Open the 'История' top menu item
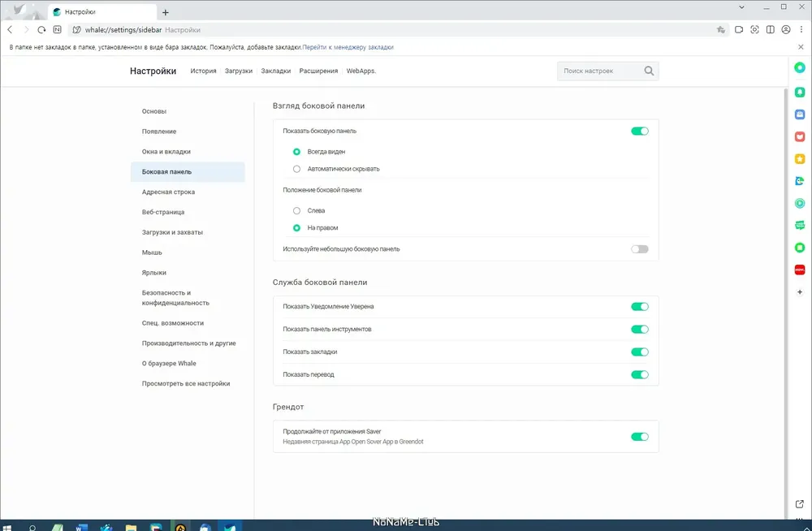The height and width of the screenshot is (531, 812). (x=203, y=71)
